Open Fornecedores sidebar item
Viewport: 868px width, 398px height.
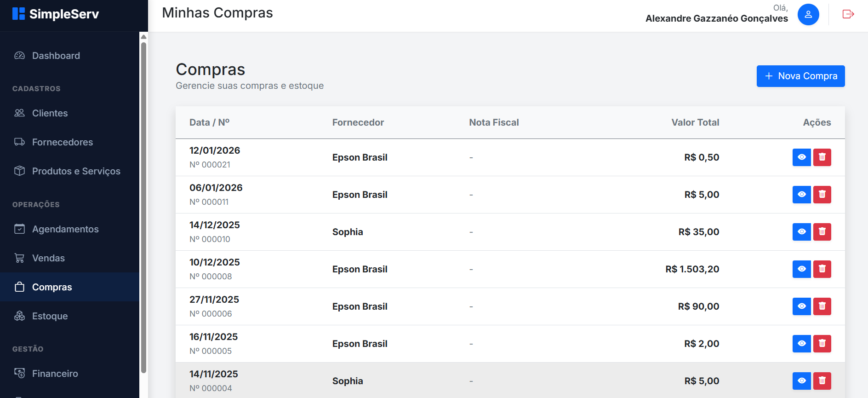[x=62, y=142]
